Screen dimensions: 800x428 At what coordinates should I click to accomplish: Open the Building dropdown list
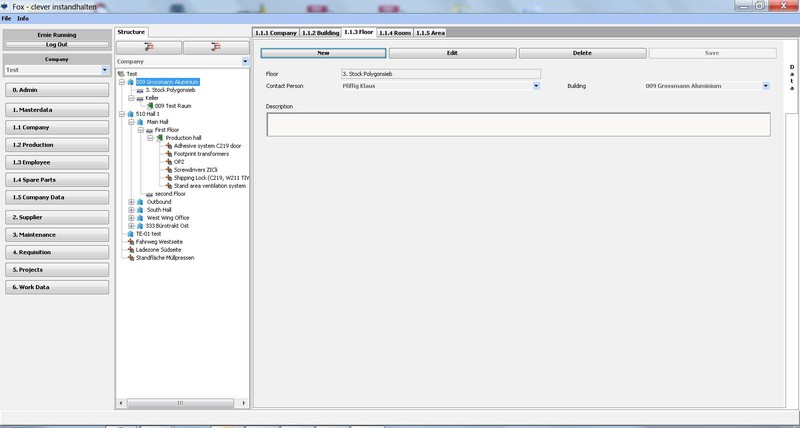[x=765, y=86]
